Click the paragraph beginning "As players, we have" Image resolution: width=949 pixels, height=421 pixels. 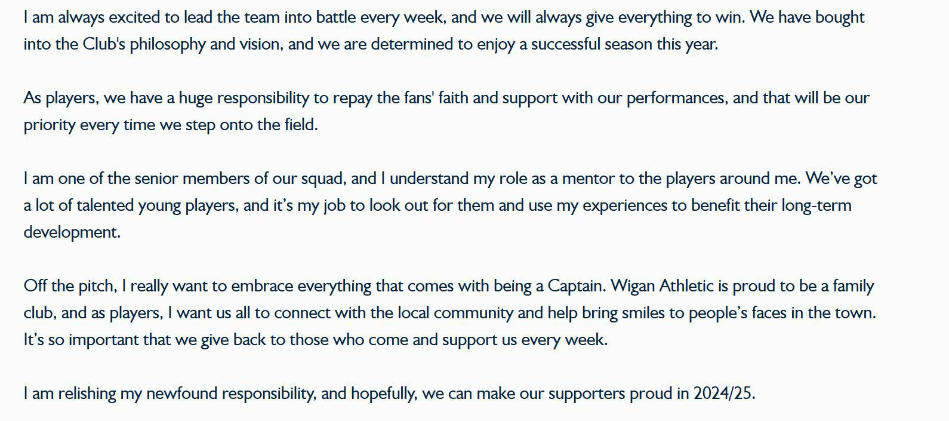tap(447, 112)
